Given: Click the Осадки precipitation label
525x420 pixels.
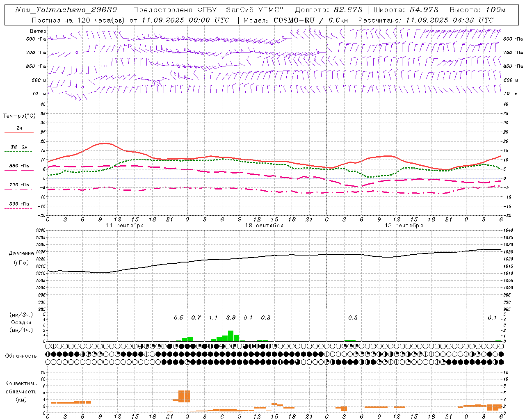Looking at the screenshot, I should 21,322.
